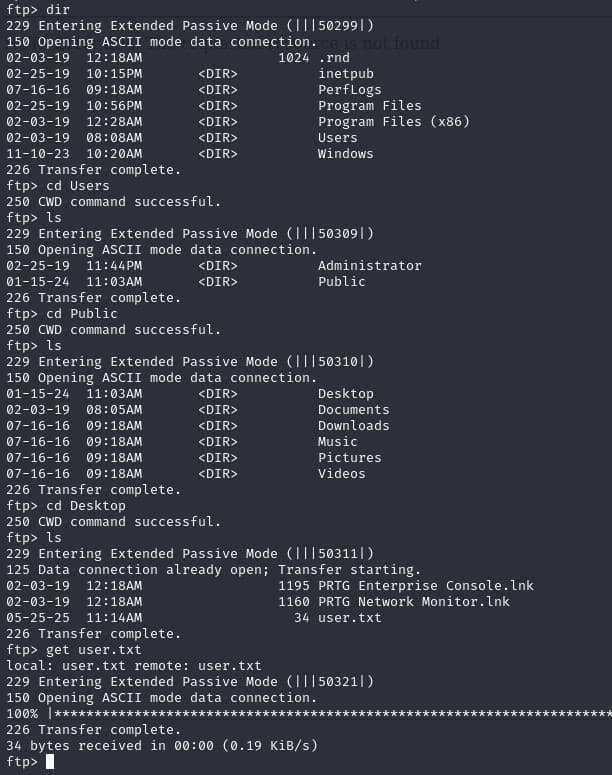Place the cursor at the last ftp prompt
The height and width of the screenshot is (775, 612).
[50, 762]
